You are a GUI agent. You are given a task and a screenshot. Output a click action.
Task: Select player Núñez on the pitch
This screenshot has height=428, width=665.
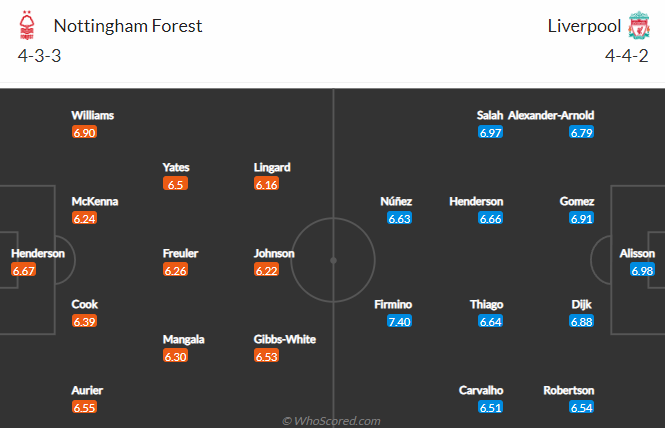click(396, 201)
